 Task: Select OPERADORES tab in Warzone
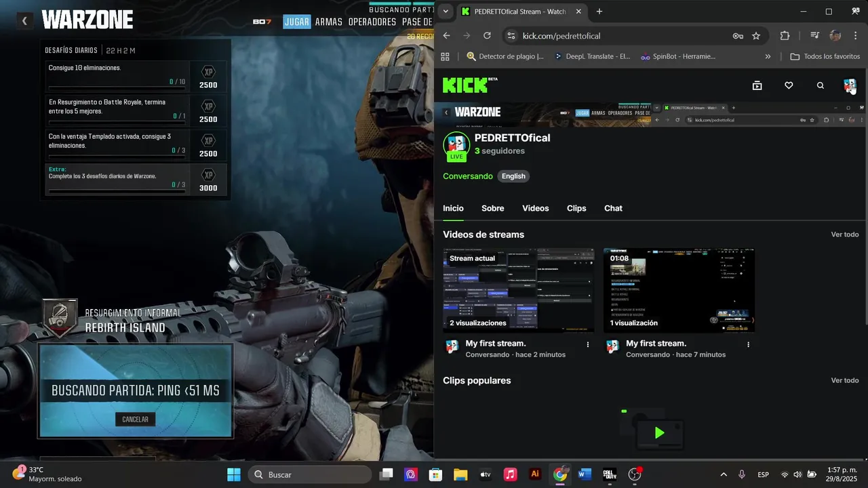click(x=372, y=22)
